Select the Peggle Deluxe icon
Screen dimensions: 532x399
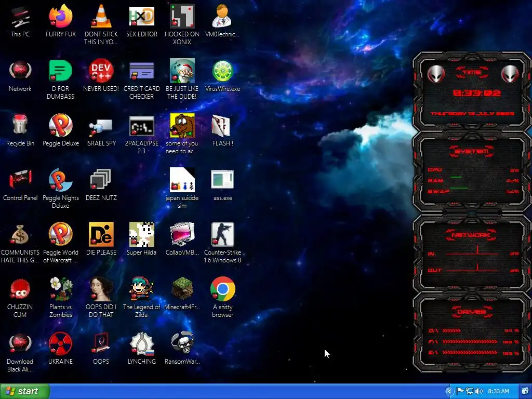coord(60,125)
